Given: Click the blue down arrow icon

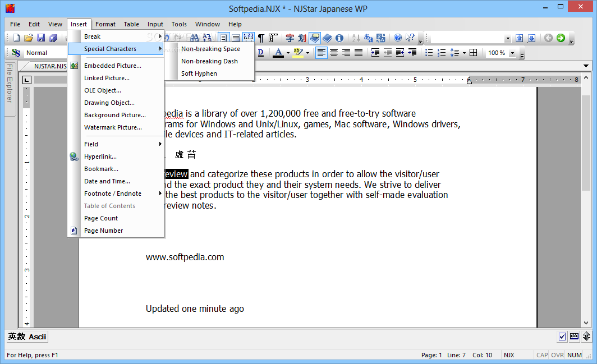Looking at the screenshot, I should pos(532,38).
